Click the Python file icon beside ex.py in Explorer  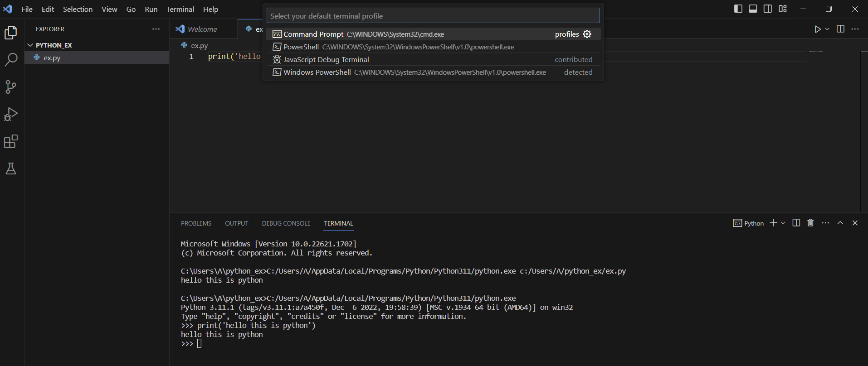37,58
